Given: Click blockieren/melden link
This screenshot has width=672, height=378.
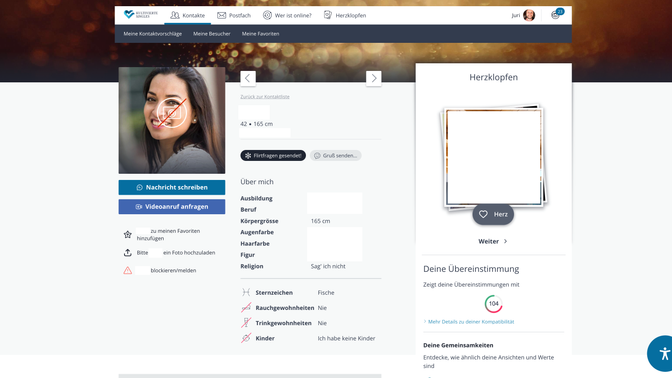Looking at the screenshot, I should pos(173,270).
